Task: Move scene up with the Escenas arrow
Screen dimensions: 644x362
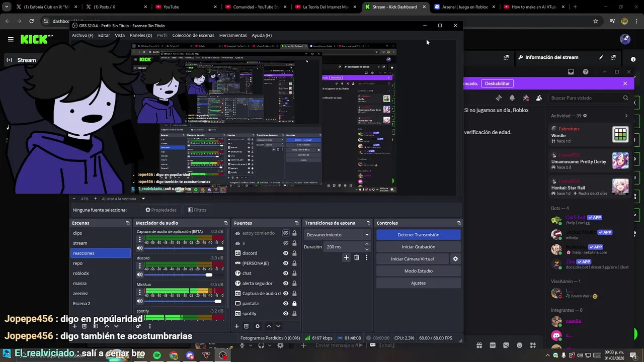Action: 106,326
